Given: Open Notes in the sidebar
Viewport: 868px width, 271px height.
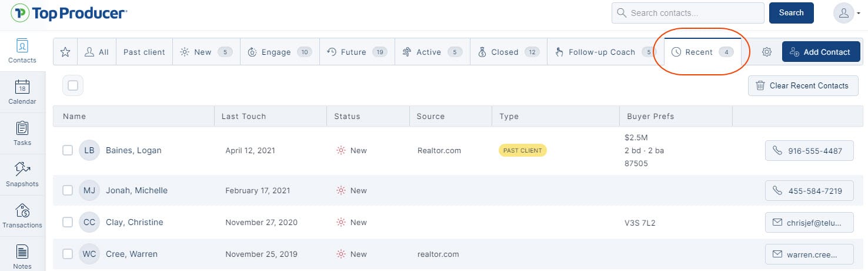Looking at the screenshot, I should coord(22,257).
